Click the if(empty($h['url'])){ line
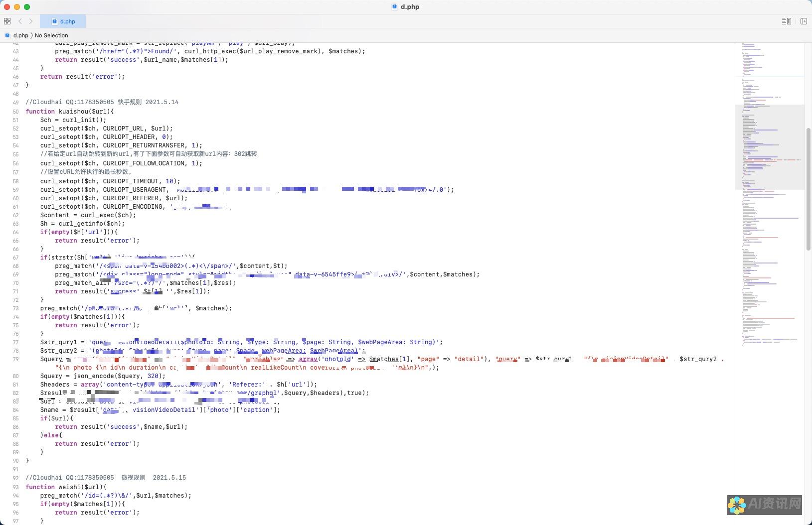 [79, 232]
